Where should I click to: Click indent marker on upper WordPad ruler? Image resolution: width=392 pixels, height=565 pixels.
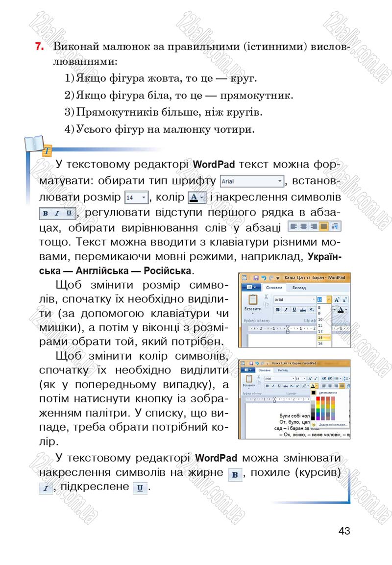288,329
